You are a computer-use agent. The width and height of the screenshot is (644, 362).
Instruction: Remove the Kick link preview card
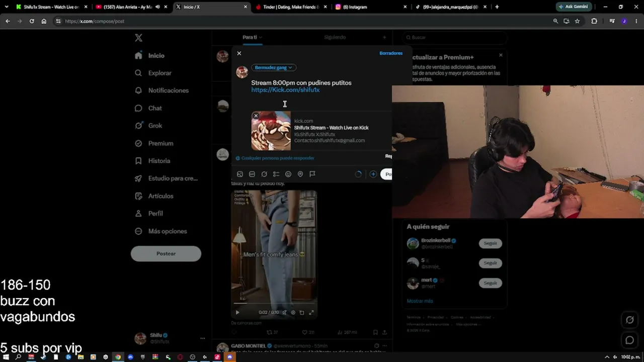[256, 116]
